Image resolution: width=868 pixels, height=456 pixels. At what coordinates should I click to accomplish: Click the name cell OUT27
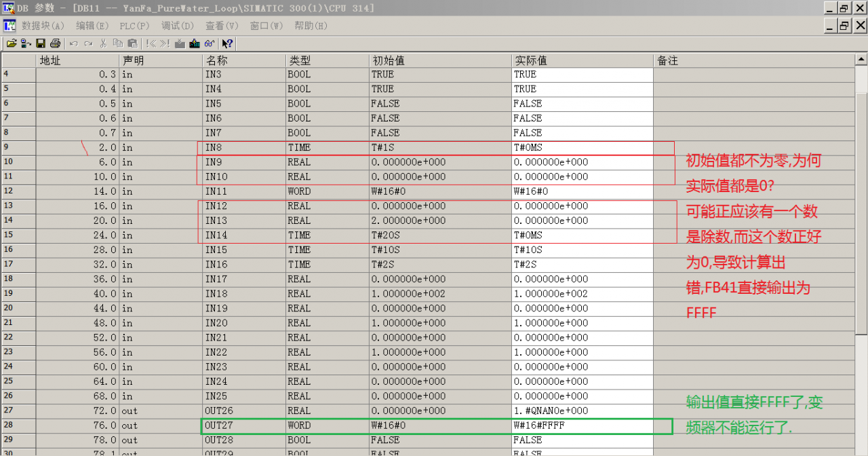tap(244, 425)
